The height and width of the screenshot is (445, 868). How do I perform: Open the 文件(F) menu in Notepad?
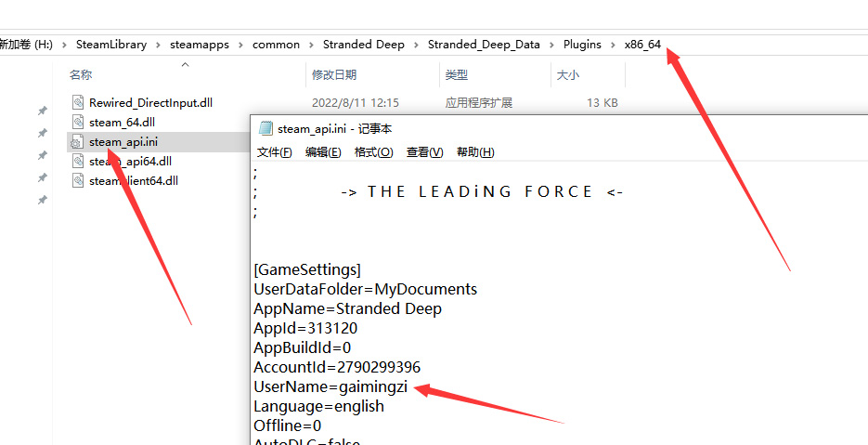(x=274, y=152)
